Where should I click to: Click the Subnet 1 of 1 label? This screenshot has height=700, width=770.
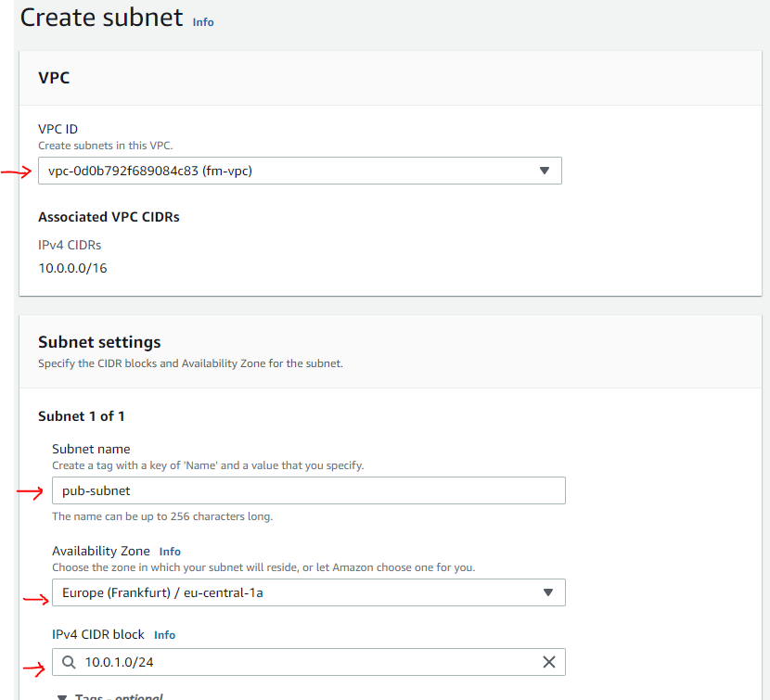click(82, 416)
